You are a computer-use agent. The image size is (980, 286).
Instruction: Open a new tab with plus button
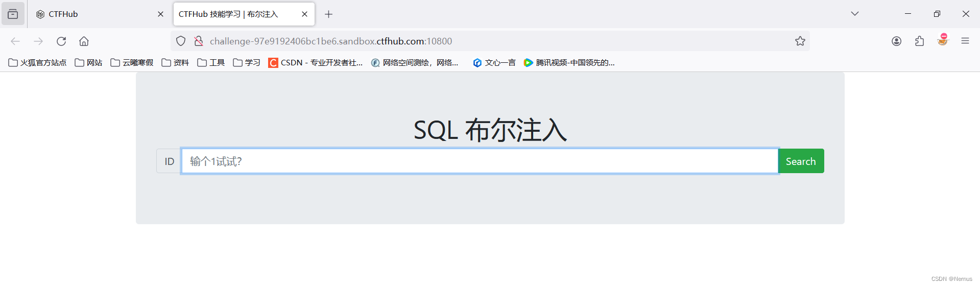tap(328, 14)
